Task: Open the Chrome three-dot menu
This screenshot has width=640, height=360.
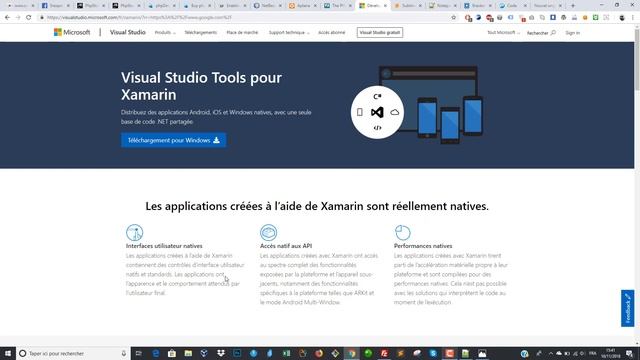Action: click(633, 18)
